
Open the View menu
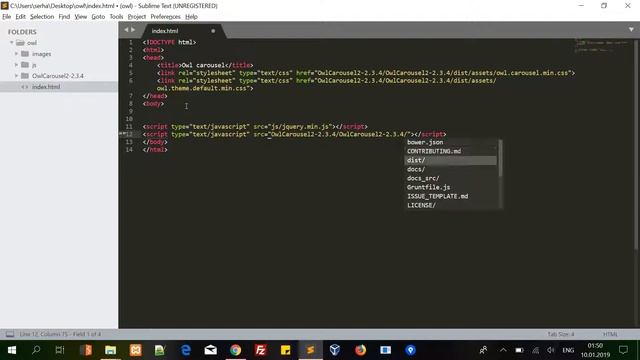click(80, 17)
